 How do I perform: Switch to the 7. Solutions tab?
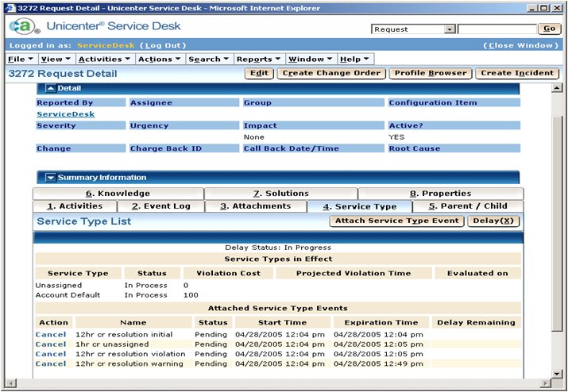(x=281, y=194)
